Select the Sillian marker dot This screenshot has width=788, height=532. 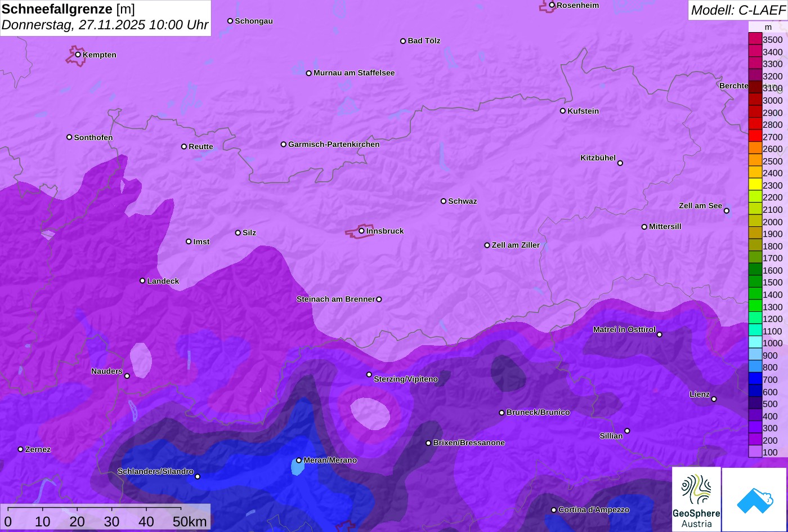627,431
